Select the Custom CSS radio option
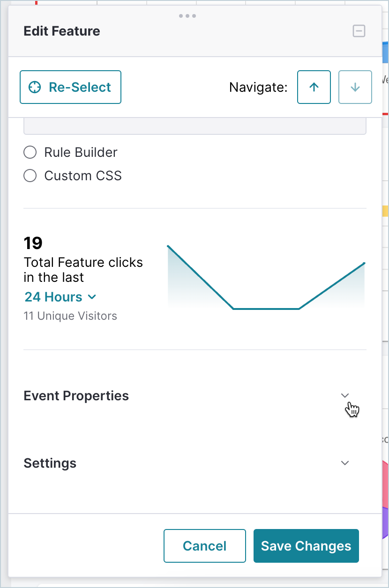This screenshot has height=588, width=389. [x=30, y=176]
